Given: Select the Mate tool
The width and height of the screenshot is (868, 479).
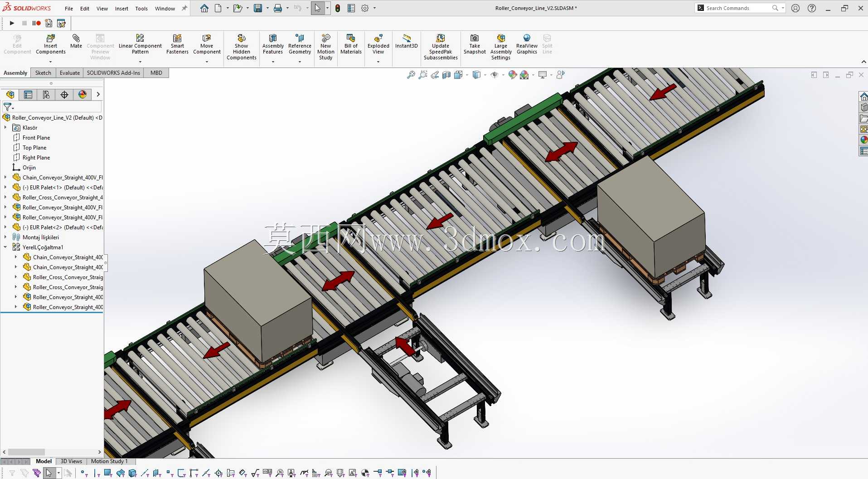Looking at the screenshot, I should tap(76, 41).
